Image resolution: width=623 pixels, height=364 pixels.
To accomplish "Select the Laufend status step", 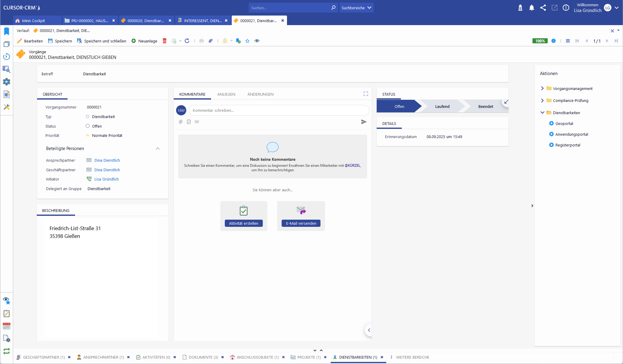I will [x=442, y=106].
